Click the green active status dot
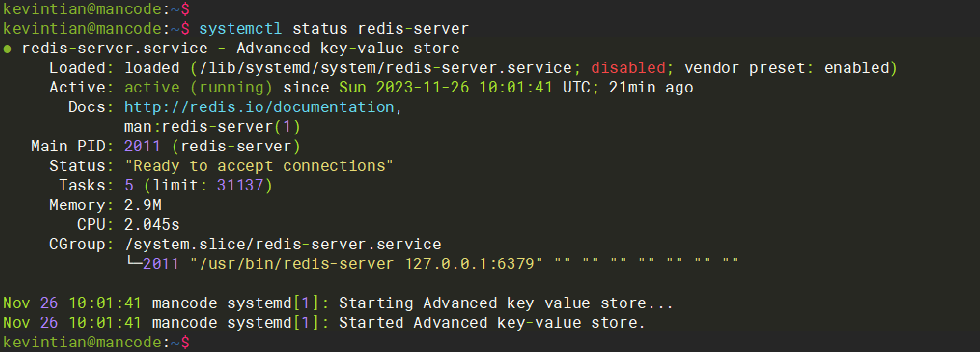Screen dimensions: 980x352 coord(7,49)
